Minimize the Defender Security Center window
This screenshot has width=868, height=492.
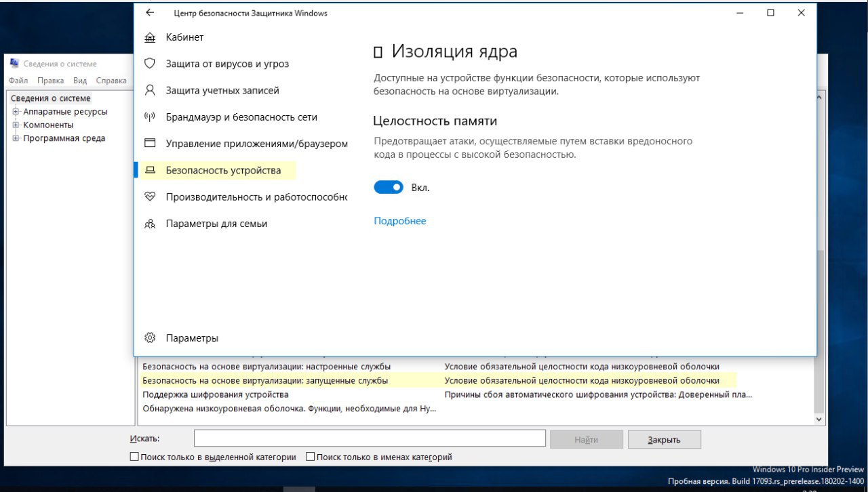(740, 12)
